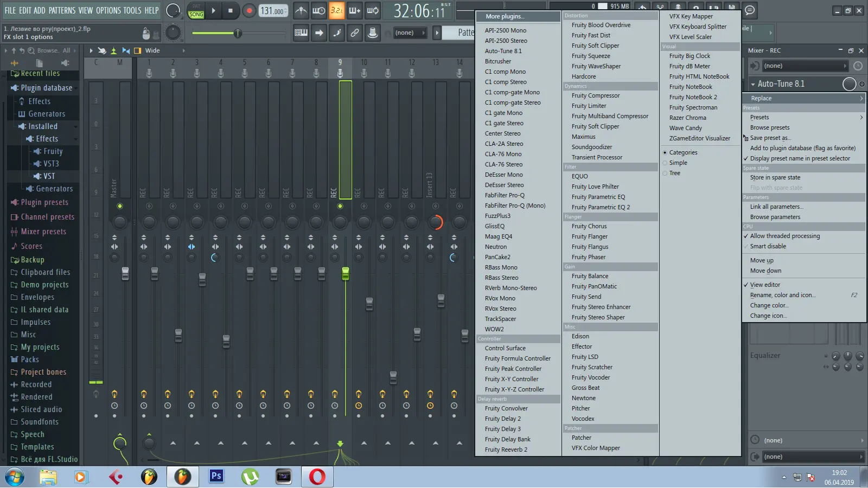Open the Auto-Tune 8.1 slot dropdown arrow
Screen dimensions: 868x488
[753, 84]
